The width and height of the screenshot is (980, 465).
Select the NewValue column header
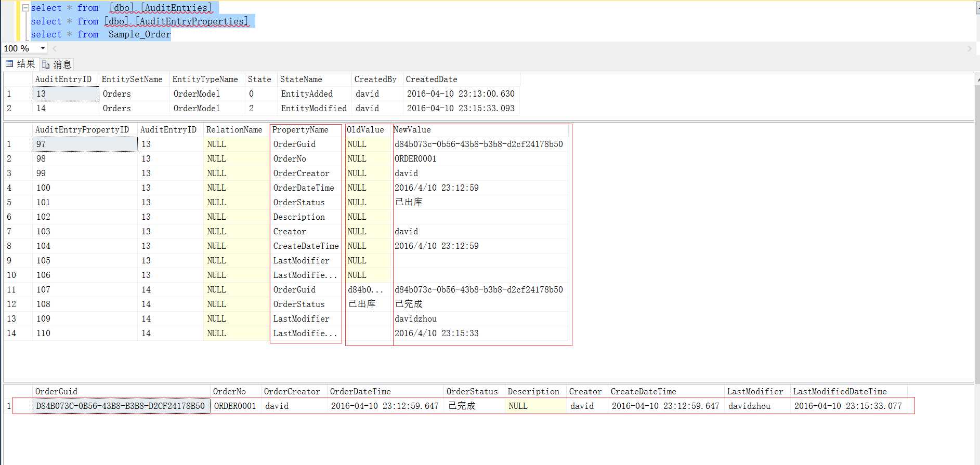pos(480,130)
